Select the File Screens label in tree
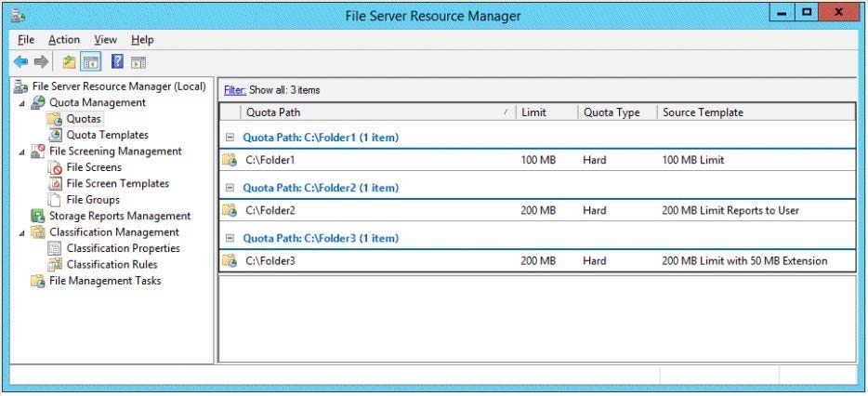 pyautogui.click(x=94, y=167)
